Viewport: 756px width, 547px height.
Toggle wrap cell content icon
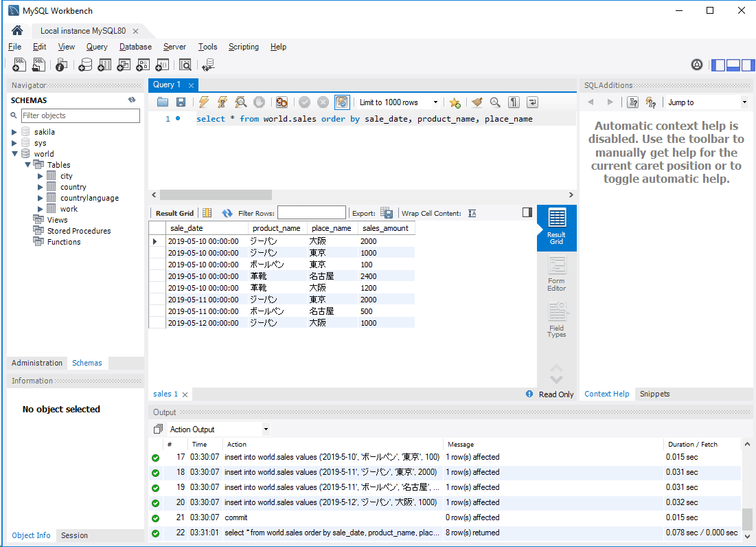[472, 213]
